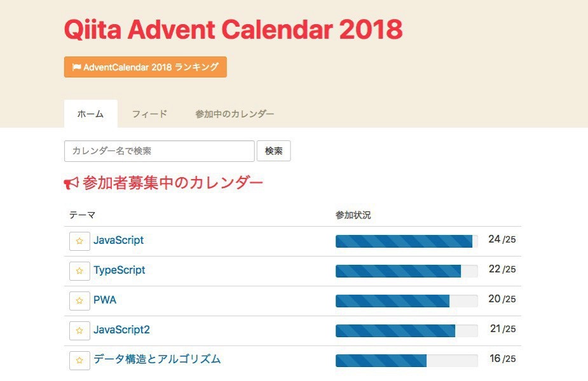Open the JavaScript calendar link
The height and width of the screenshot is (381, 588).
pyautogui.click(x=119, y=241)
